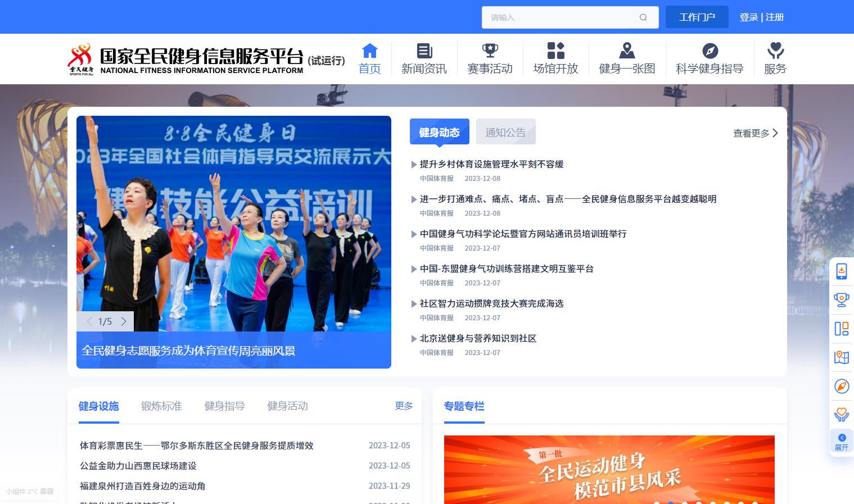This screenshot has width=854, height=504.
Task: Open the 全民运动健身模范市县风采 banner
Action: point(609,470)
